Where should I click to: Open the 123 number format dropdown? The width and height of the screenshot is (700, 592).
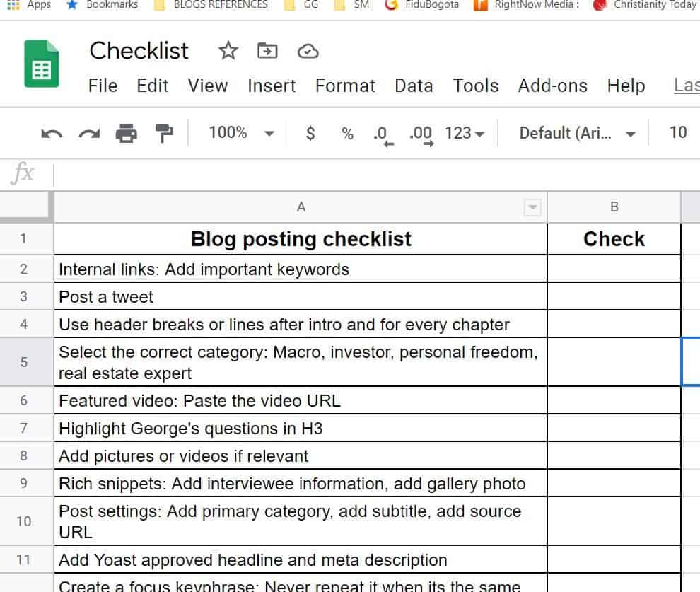465,133
